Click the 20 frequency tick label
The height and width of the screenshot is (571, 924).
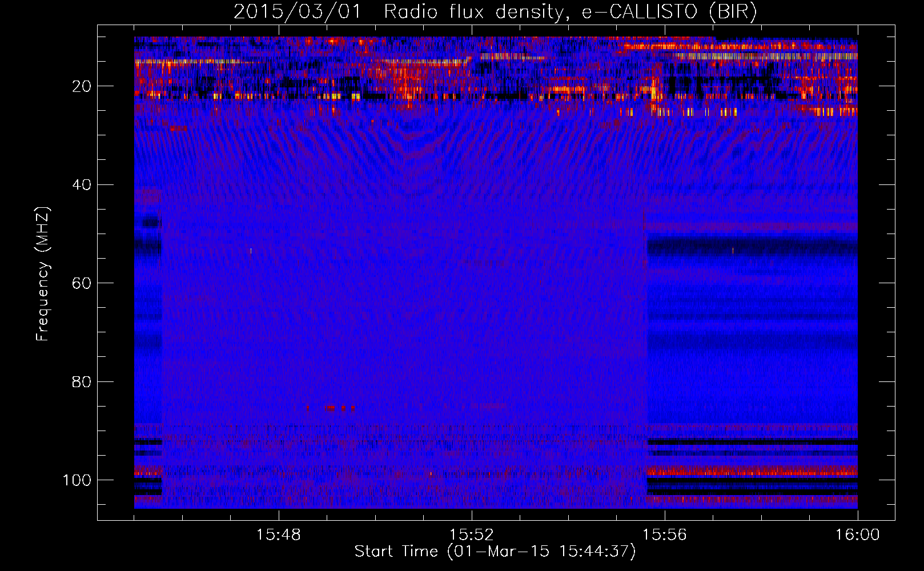tap(82, 86)
